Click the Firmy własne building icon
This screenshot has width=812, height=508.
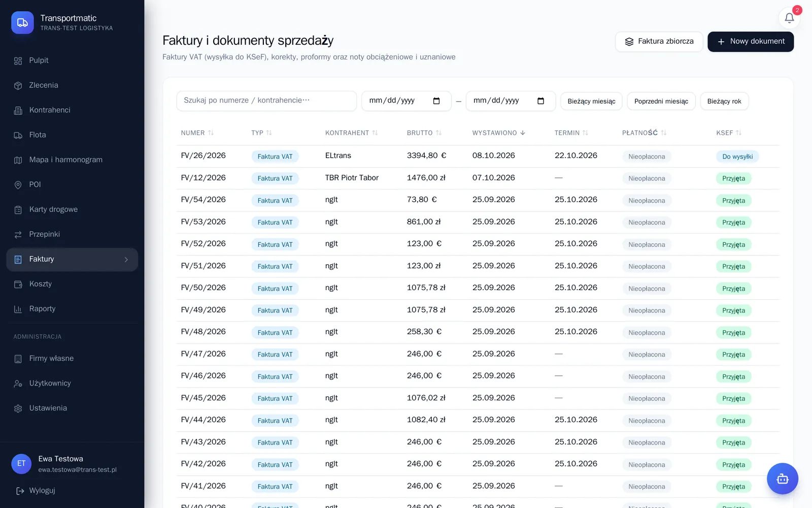(18, 359)
